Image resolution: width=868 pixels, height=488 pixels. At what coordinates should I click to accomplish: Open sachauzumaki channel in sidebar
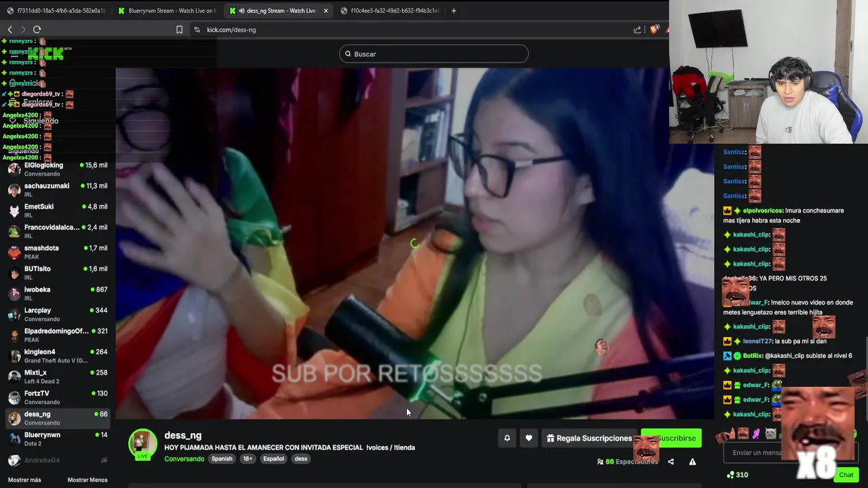pyautogui.click(x=58, y=190)
